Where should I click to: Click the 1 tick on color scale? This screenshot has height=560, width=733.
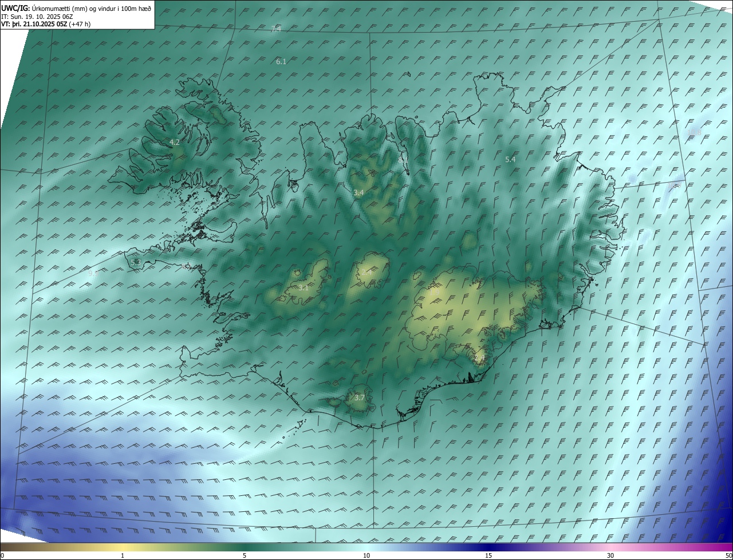pos(123,555)
